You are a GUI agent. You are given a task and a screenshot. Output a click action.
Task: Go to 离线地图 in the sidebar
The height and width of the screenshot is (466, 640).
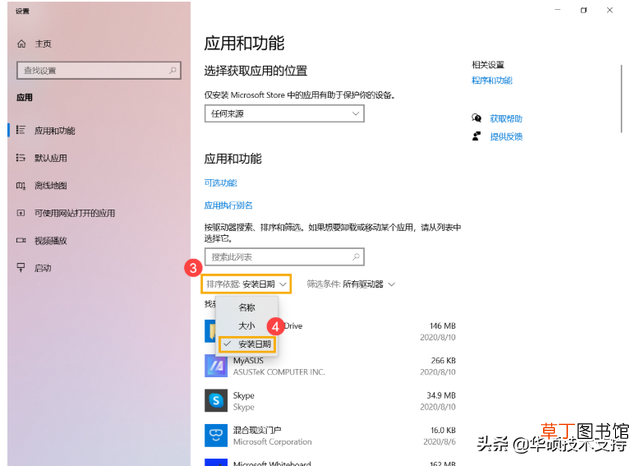point(51,186)
